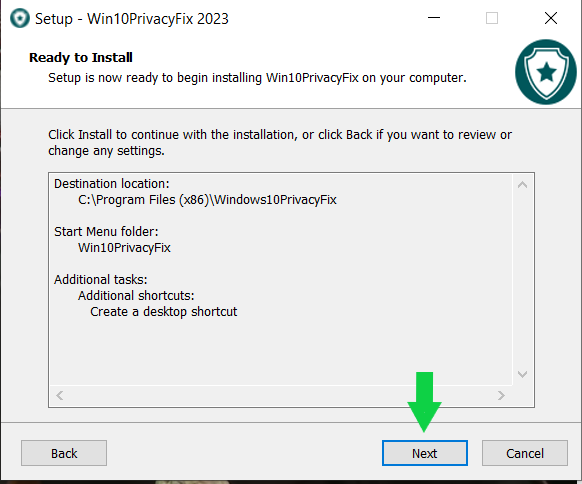Image resolution: width=582 pixels, height=484 pixels.
Task: Click the large shield star logo
Action: pos(546,72)
